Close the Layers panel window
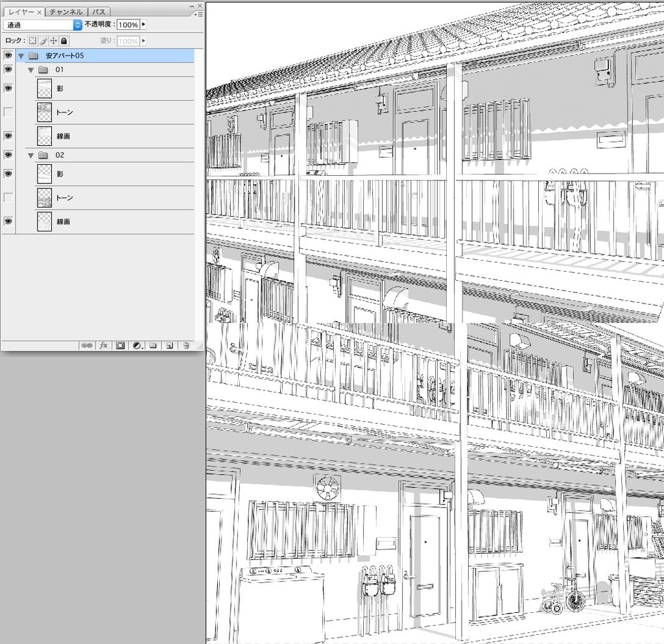Image resolution: width=664 pixels, height=644 pixels. click(200, 6)
